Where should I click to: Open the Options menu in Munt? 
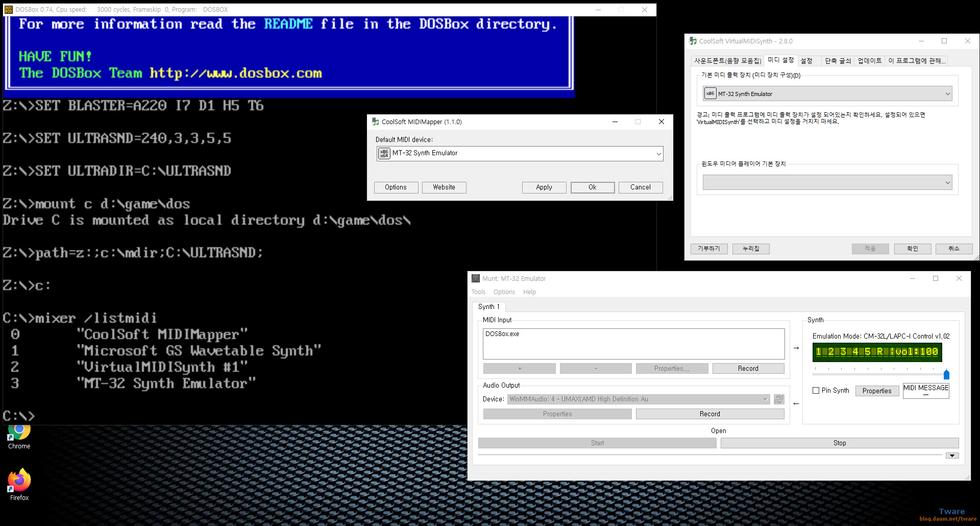[504, 292]
